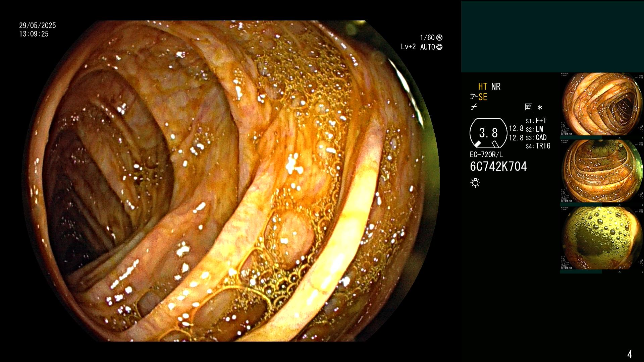Viewport: 644px width, 362px height.
Task: Click the S3: CAD switch assignment
Action: [x=536, y=137]
